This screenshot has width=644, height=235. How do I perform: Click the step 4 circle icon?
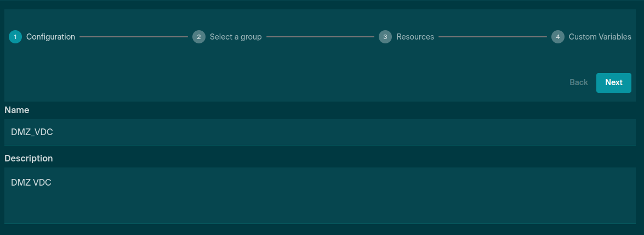pos(558,37)
